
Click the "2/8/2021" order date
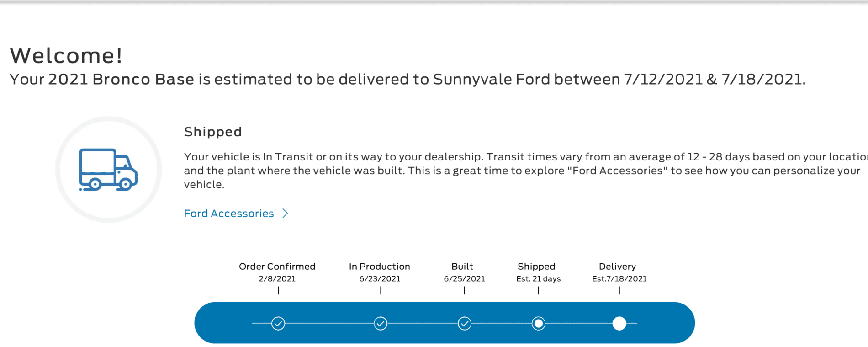pyautogui.click(x=277, y=279)
